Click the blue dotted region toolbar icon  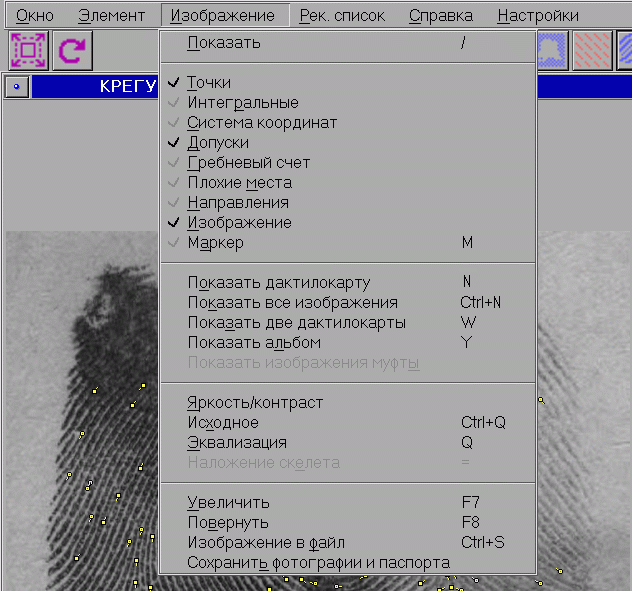point(553,50)
